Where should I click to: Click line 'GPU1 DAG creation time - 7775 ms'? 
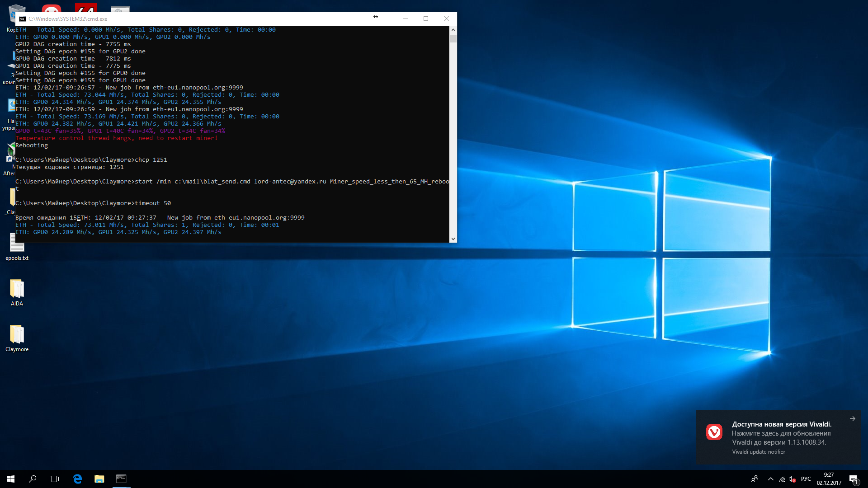point(73,66)
